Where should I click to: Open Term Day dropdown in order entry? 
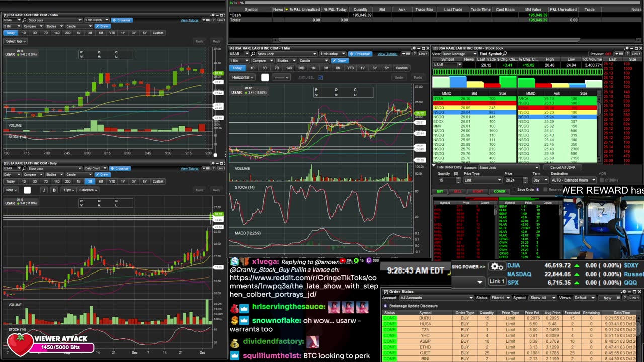[x=540, y=180]
